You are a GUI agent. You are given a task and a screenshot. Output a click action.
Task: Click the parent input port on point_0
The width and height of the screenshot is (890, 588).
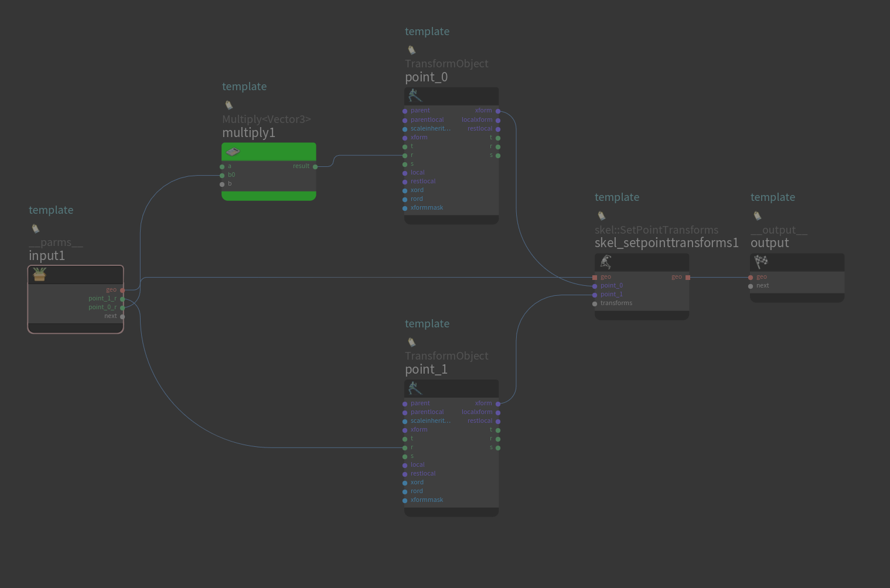tap(405, 111)
